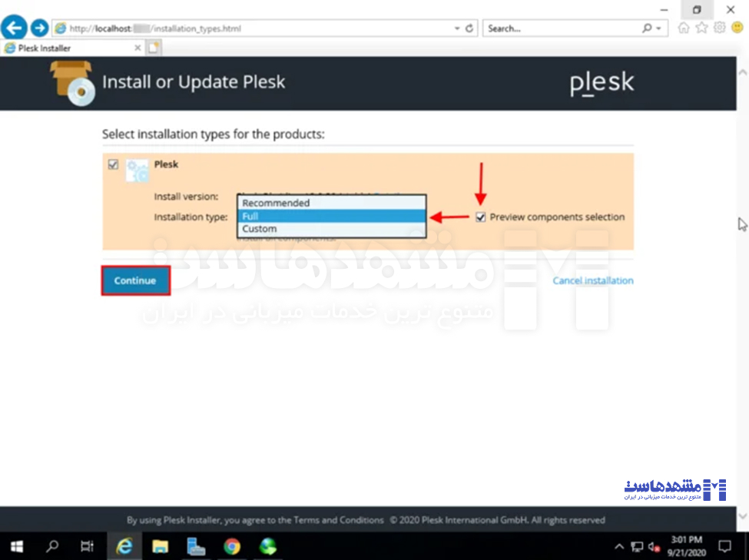
Task: Minimize the browser window
Action: tap(664, 9)
